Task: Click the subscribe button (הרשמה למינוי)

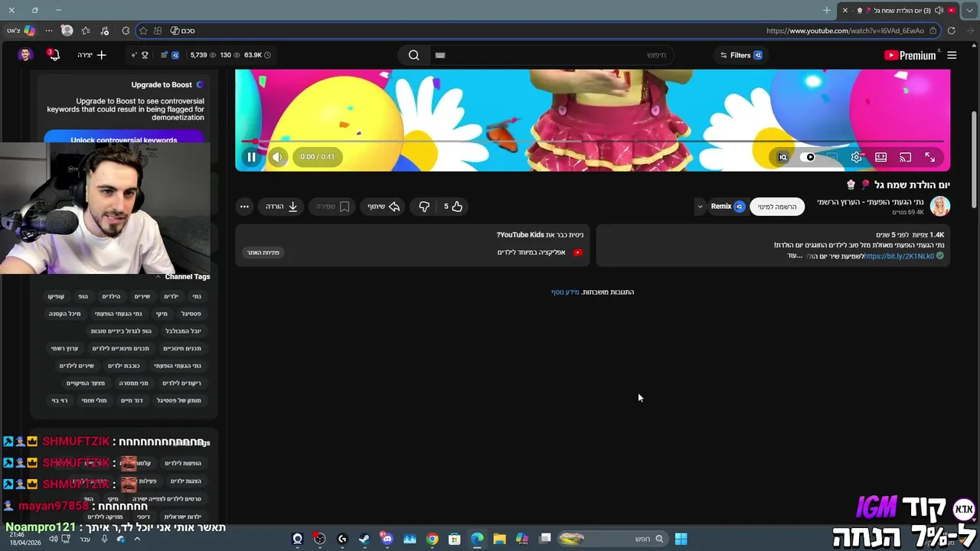Action: pyautogui.click(x=777, y=207)
